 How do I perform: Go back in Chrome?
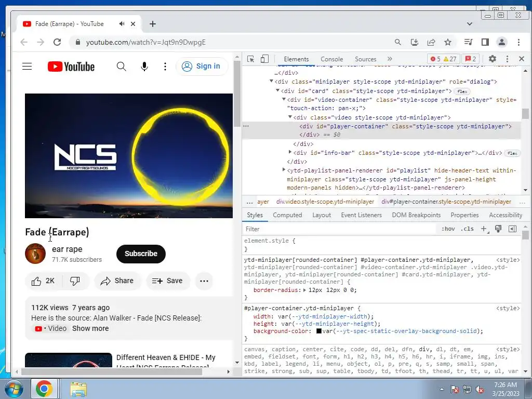[24, 42]
